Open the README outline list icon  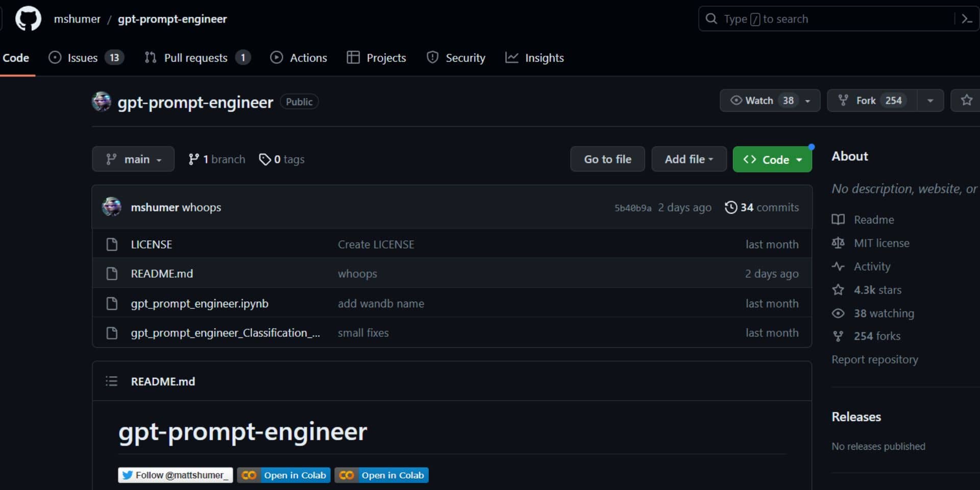point(111,381)
